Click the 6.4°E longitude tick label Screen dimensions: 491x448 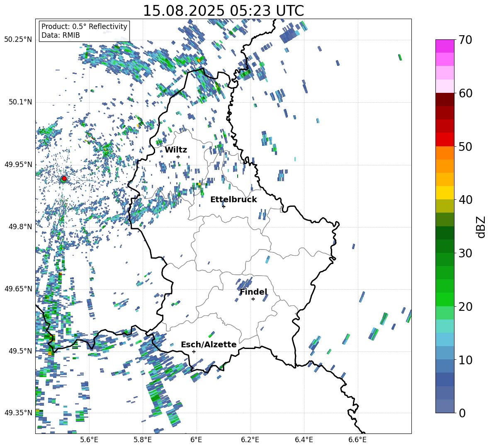coord(304,440)
